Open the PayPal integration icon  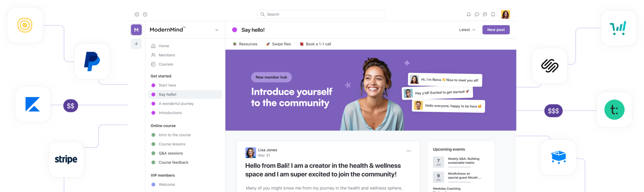(92, 61)
